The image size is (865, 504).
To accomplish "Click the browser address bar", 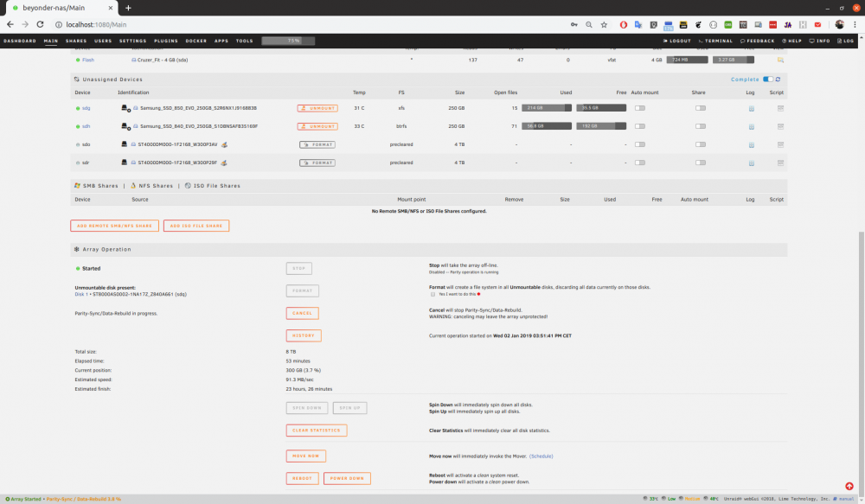I will tap(309, 25).
